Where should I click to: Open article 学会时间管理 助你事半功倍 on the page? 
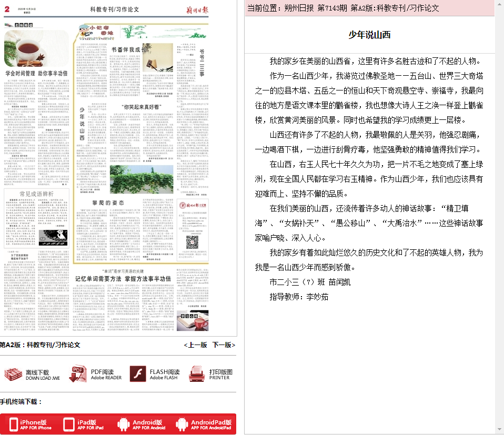point(36,74)
